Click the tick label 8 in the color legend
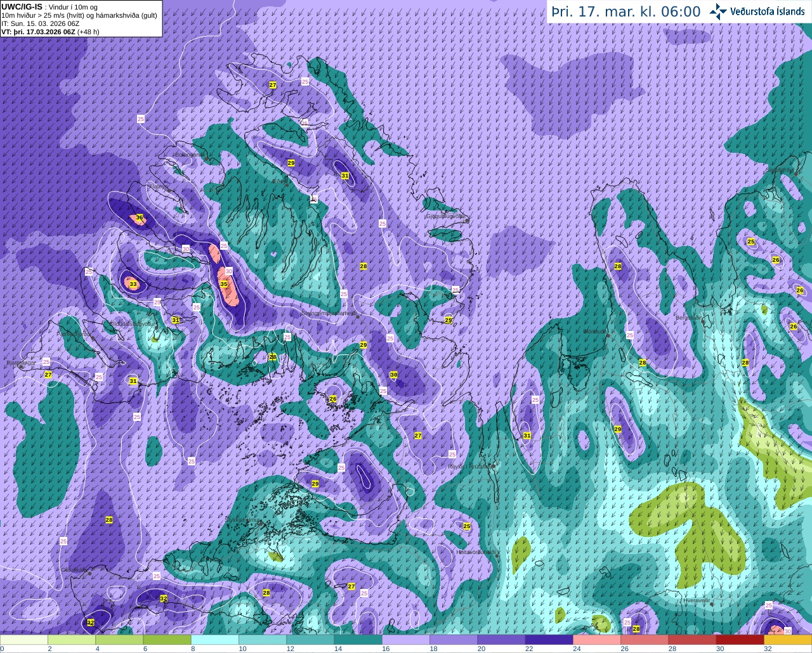This screenshot has width=812, height=653. [193, 649]
